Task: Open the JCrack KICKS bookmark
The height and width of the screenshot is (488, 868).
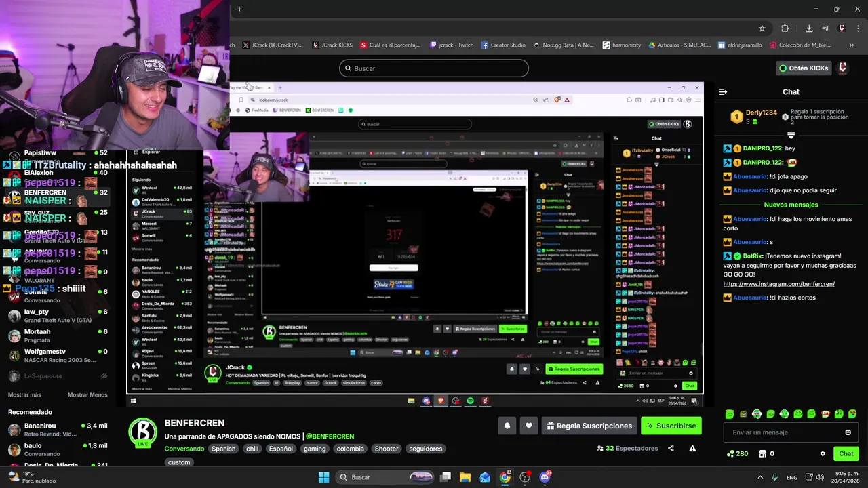Action: tap(332, 45)
